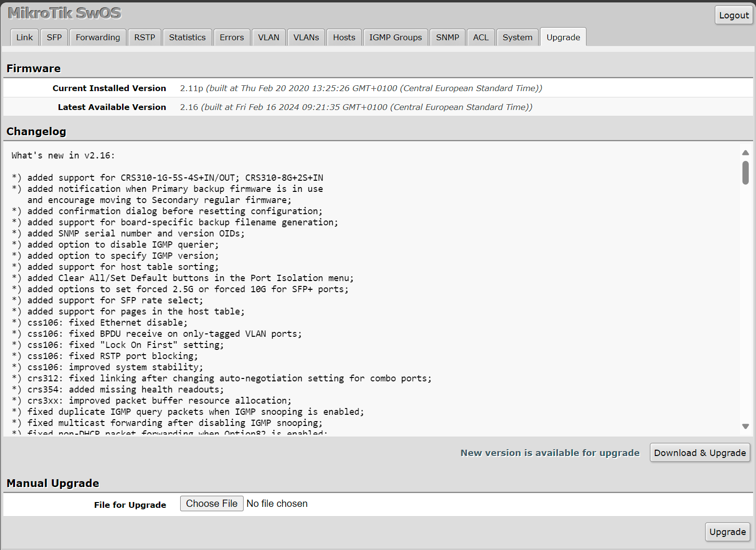Click line about disabling IGMP querier
756x550 pixels.
[115, 245]
